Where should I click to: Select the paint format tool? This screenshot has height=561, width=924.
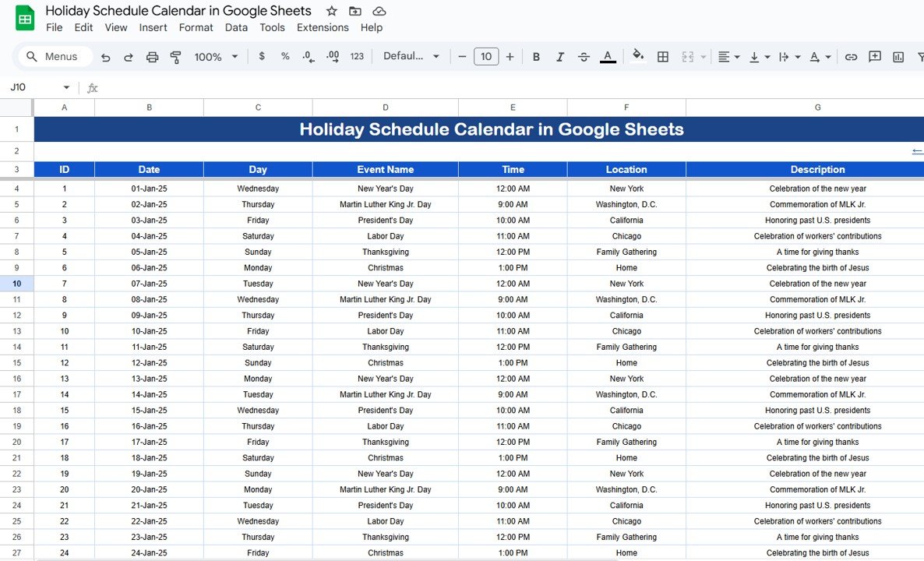175,57
